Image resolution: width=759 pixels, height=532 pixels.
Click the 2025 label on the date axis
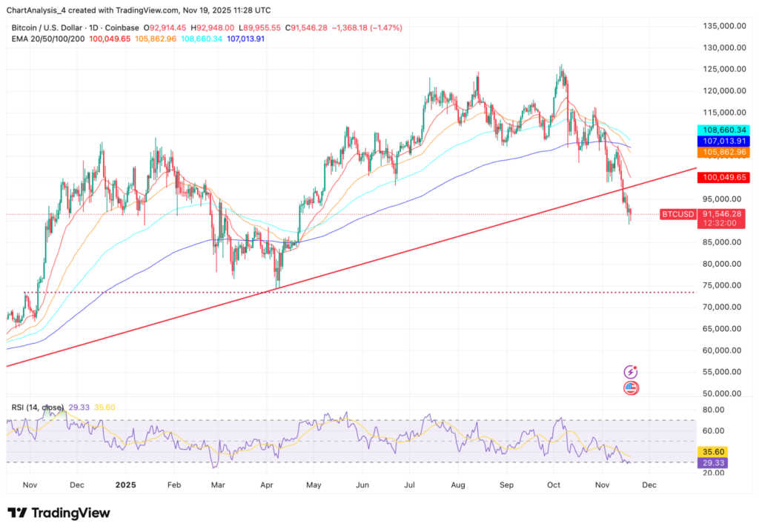(x=126, y=485)
